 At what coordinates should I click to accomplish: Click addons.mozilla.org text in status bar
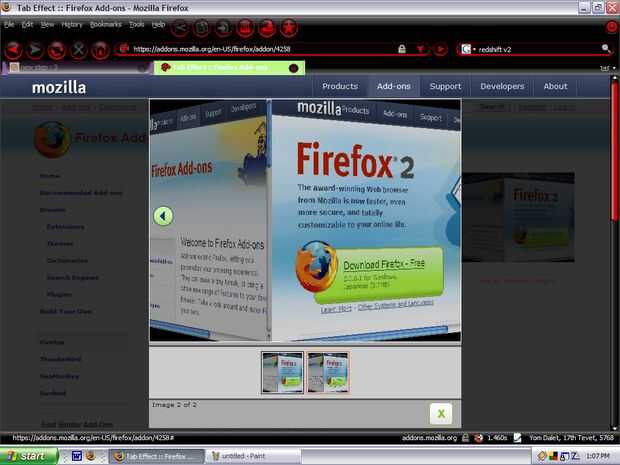coord(429,438)
